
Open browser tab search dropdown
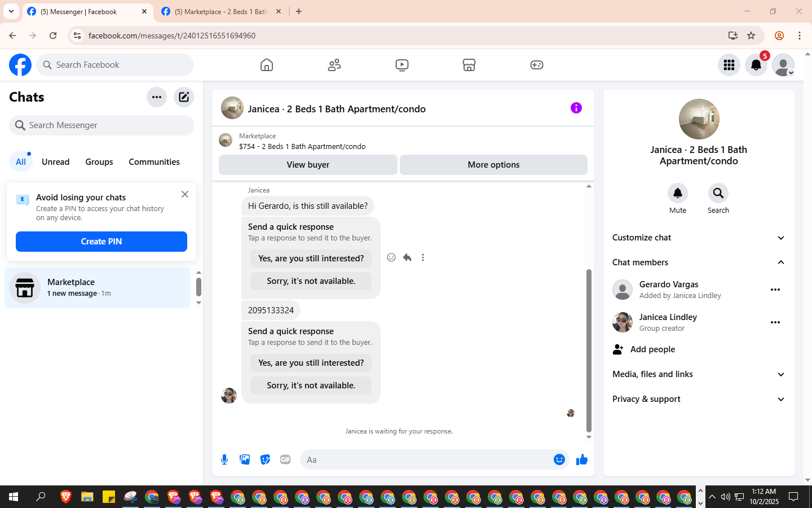pyautogui.click(x=11, y=11)
